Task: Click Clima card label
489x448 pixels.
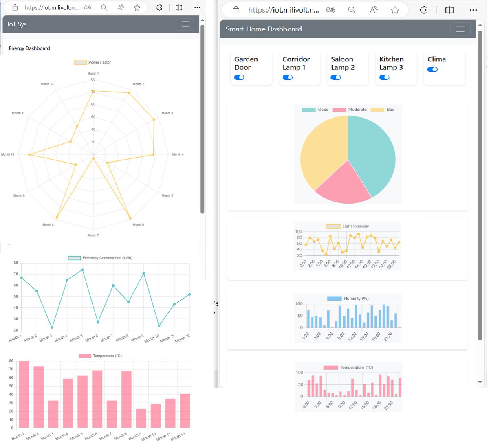Action: coord(436,59)
